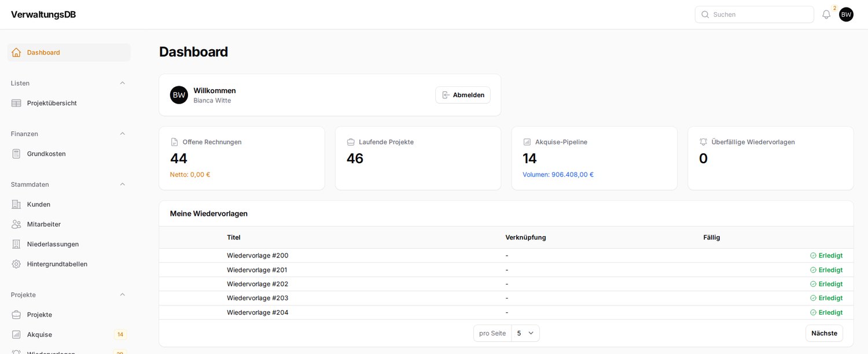
Task: Collapse the Finanzen sidebar section
Action: point(122,134)
